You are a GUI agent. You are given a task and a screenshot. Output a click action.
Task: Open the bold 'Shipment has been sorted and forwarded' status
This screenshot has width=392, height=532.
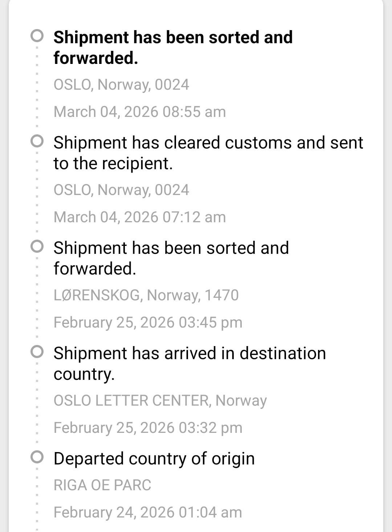tap(173, 48)
